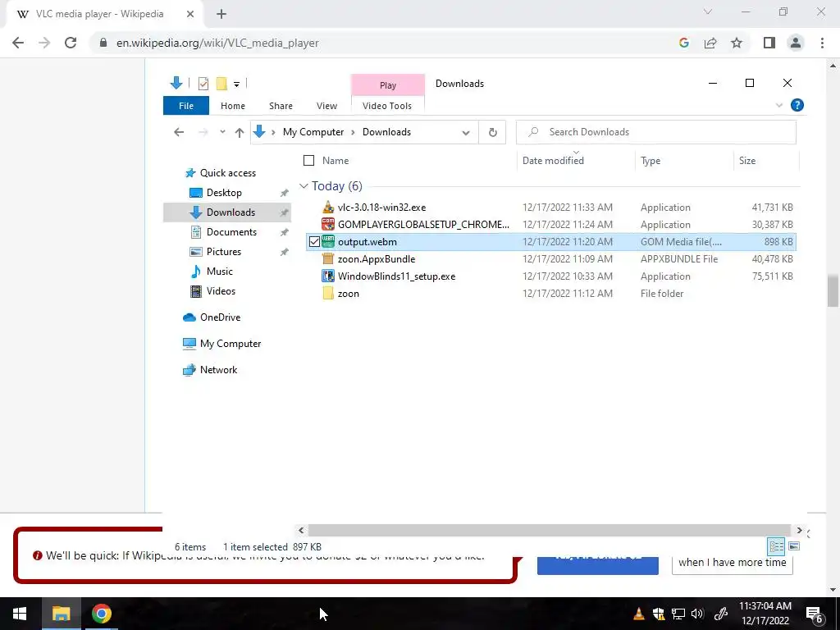The width and height of the screenshot is (840, 630).
Task: Refresh the Downloads folder
Action: [492, 132]
